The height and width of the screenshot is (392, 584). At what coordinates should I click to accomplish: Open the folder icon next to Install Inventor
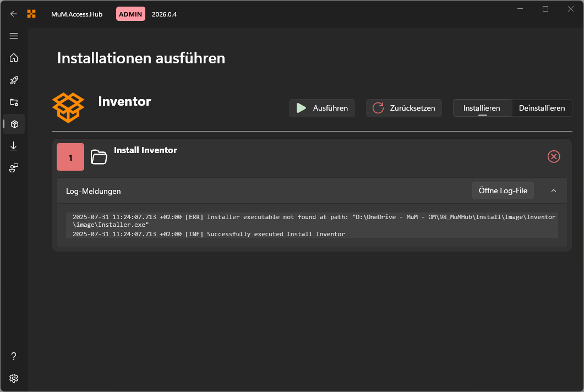point(99,157)
